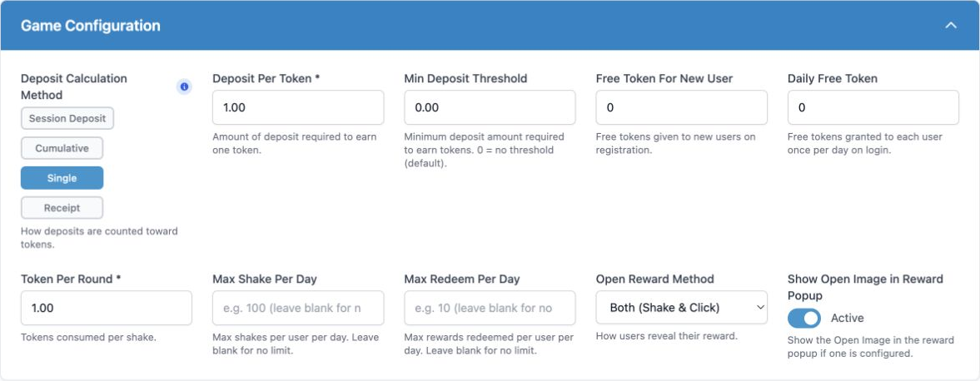The width and height of the screenshot is (980, 381).
Task: Click the info icon beside Deposit Calculation Method
Action: (x=184, y=87)
